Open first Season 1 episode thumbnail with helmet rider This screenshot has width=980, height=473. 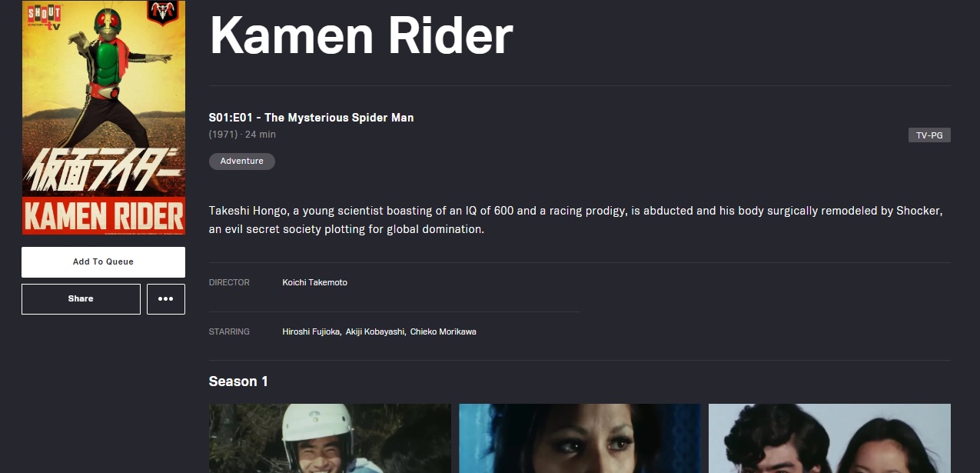pyautogui.click(x=330, y=438)
